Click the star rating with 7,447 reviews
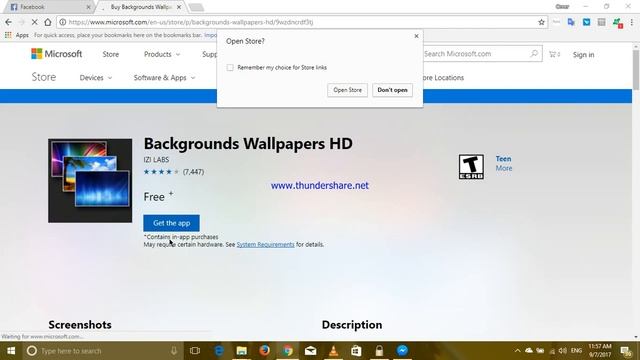This screenshot has height=360, width=640. click(173, 172)
